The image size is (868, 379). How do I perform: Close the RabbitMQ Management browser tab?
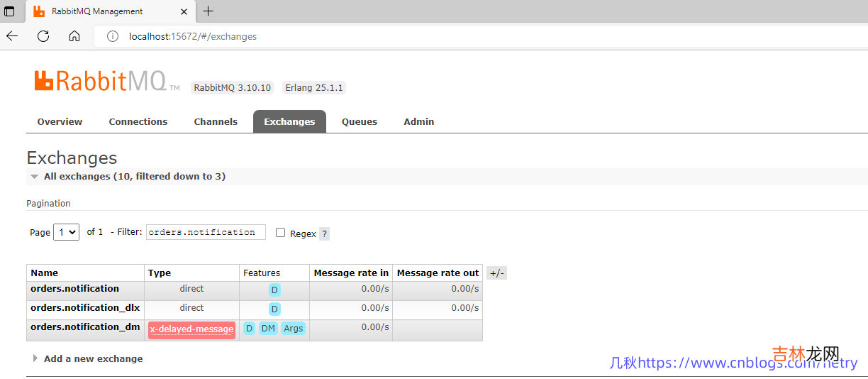pyautogui.click(x=184, y=11)
